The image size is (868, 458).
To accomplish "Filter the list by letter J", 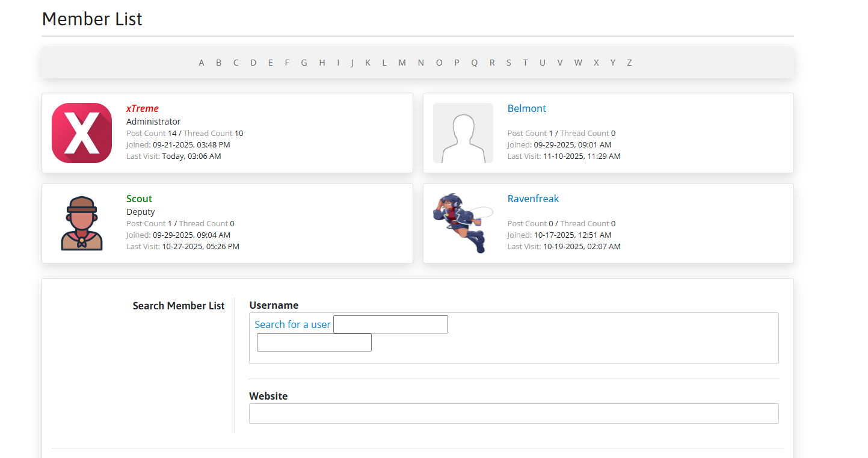I will pyautogui.click(x=352, y=63).
